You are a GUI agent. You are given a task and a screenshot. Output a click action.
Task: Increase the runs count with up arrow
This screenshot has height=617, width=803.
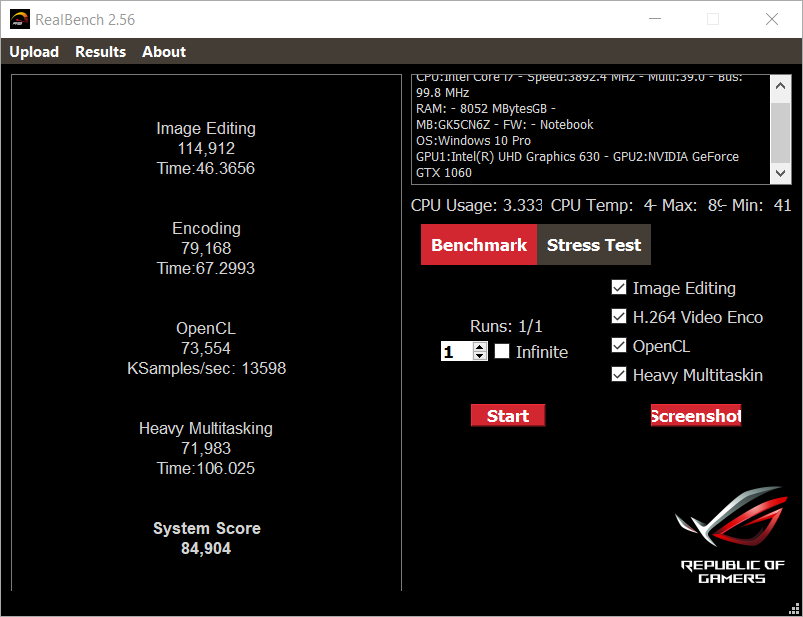[x=480, y=347]
